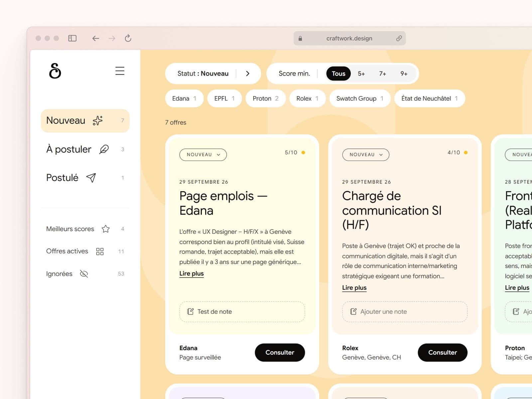Select the 7+ minimum score filter

pyautogui.click(x=383, y=73)
